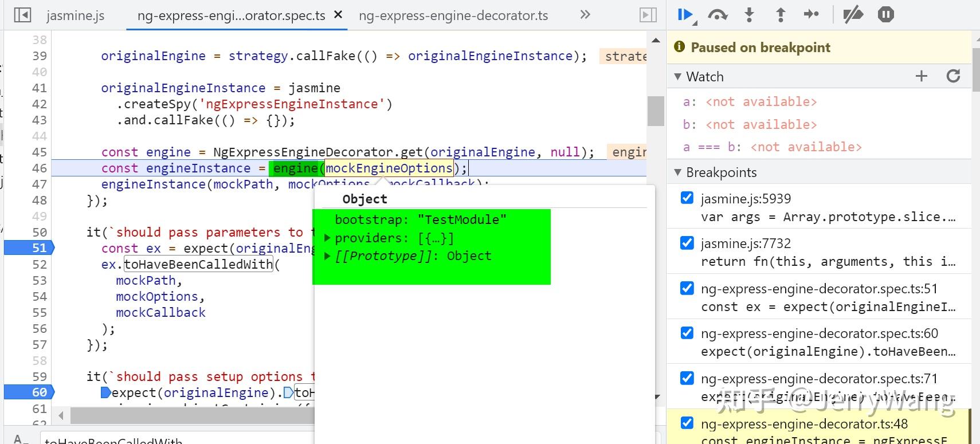Click NgExpressEngineDecorator on line 45
Screen dimensions: 980x444
(x=303, y=152)
